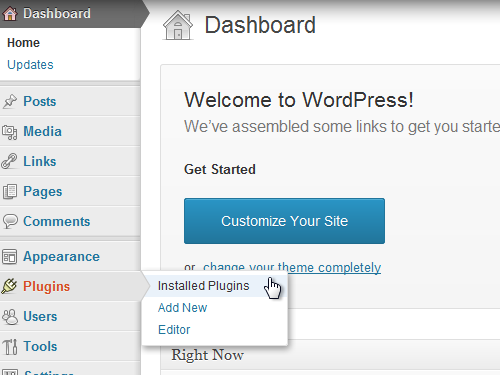The width and height of the screenshot is (500, 375).
Task: Click the Tools wrench icon
Action: point(10,347)
